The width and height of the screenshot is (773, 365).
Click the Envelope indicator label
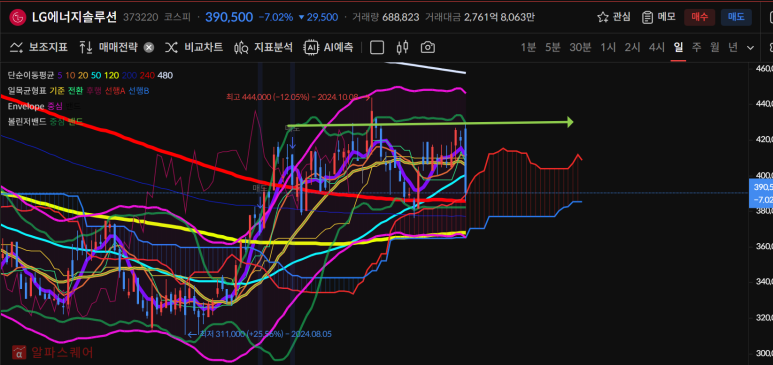[26, 106]
